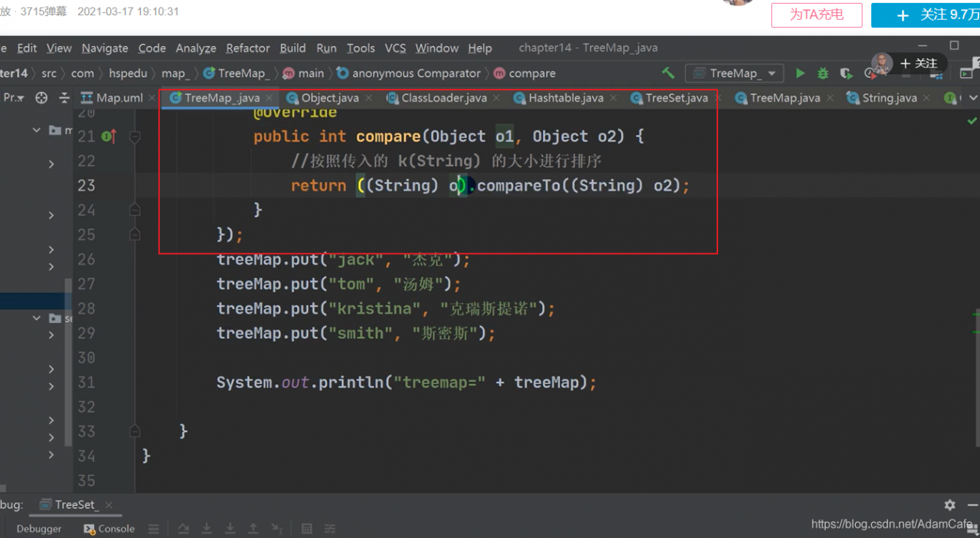The width and height of the screenshot is (980, 538).
Task: Open the Edit menu
Action: click(27, 47)
